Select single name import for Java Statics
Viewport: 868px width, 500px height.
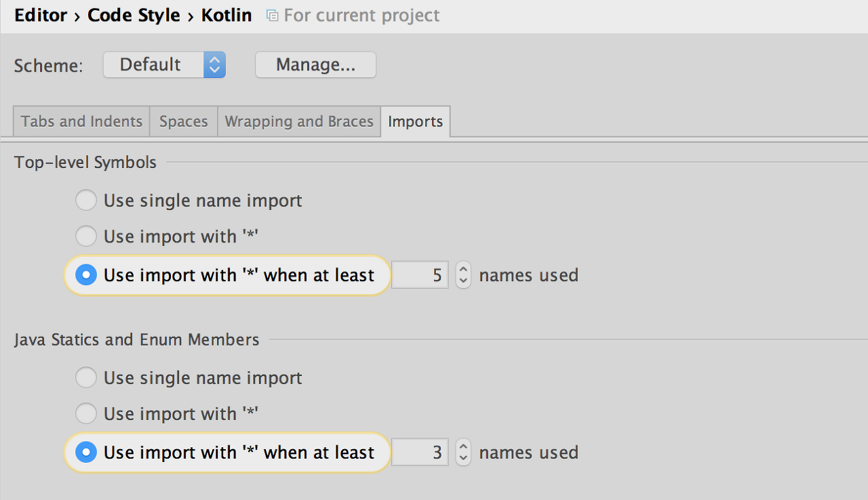click(x=86, y=377)
